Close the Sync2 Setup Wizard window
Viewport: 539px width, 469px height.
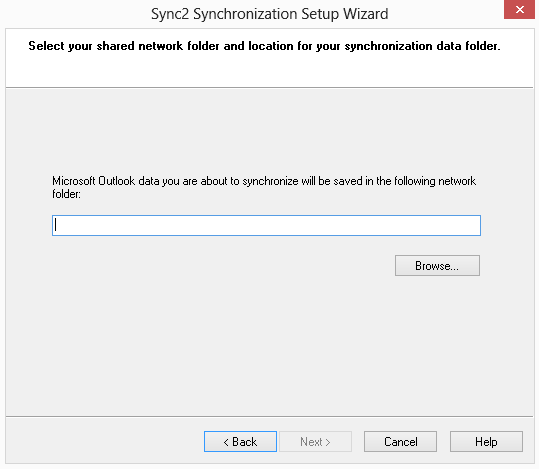point(519,10)
